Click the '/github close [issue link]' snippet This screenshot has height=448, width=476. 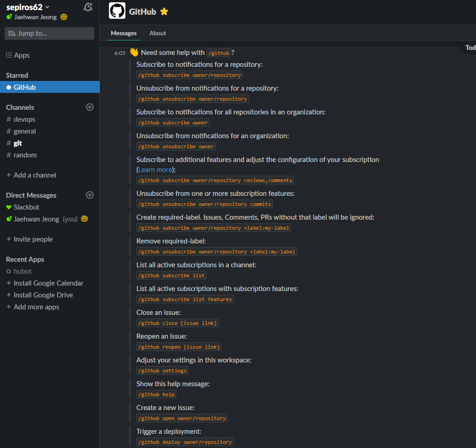178,323
